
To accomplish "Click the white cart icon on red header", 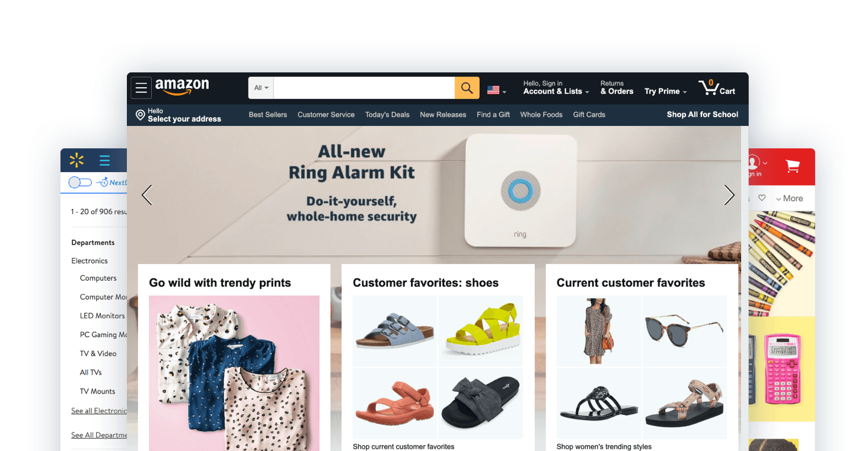I will [793, 166].
